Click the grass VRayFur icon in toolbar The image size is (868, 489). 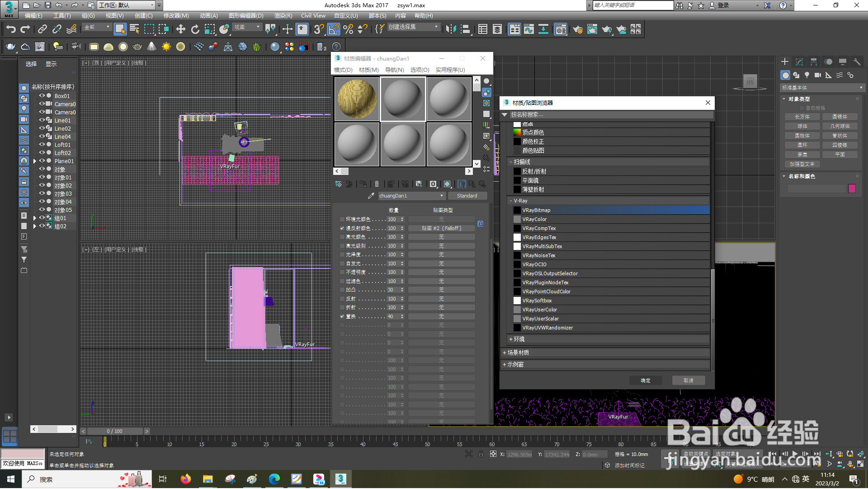[x=257, y=47]
